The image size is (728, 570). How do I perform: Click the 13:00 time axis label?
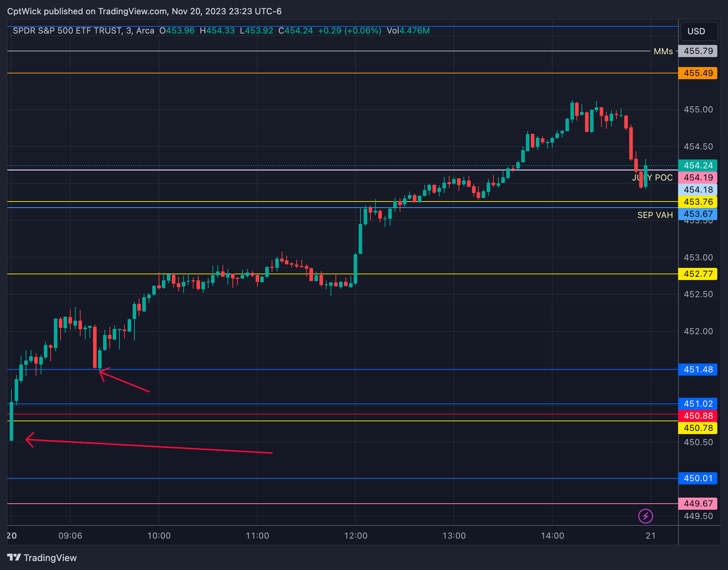point(454,536)
